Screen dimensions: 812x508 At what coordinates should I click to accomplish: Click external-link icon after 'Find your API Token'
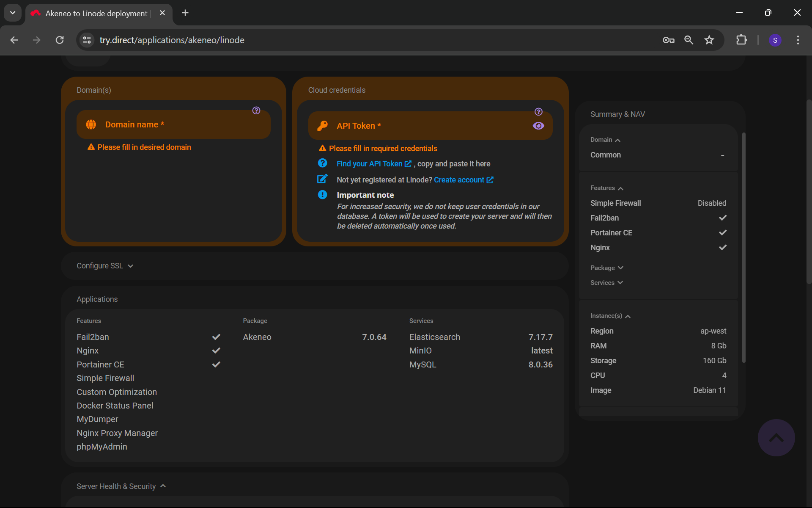[x=408, y=164]
